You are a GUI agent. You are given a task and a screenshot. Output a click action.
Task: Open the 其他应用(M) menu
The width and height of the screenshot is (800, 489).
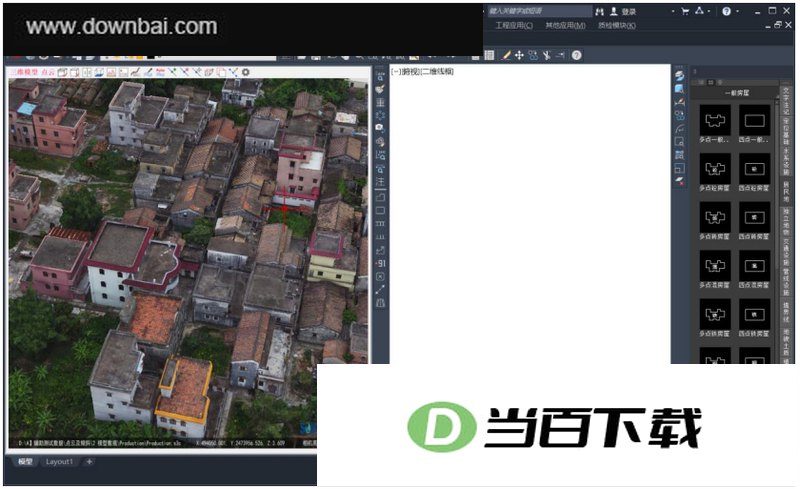(x=565, y=26)
